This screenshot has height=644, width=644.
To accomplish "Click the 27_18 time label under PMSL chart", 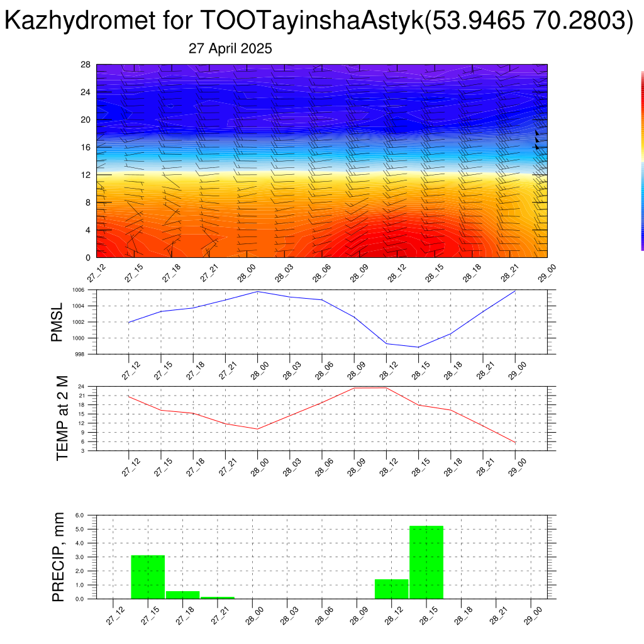I will (195, 370).
